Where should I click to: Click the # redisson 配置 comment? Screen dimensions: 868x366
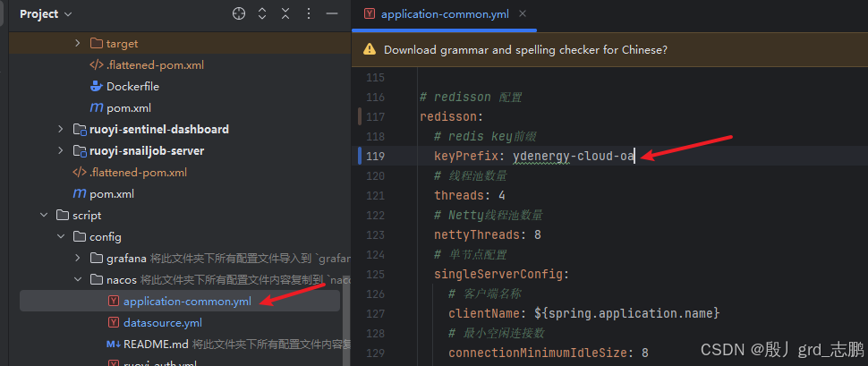[471, 98]
